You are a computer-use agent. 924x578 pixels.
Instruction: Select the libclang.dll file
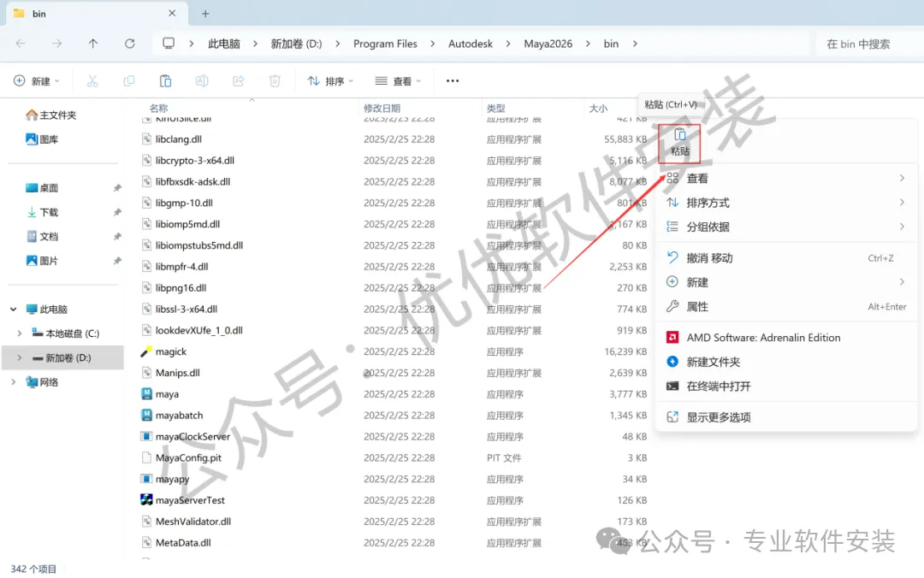coord(179,139)
